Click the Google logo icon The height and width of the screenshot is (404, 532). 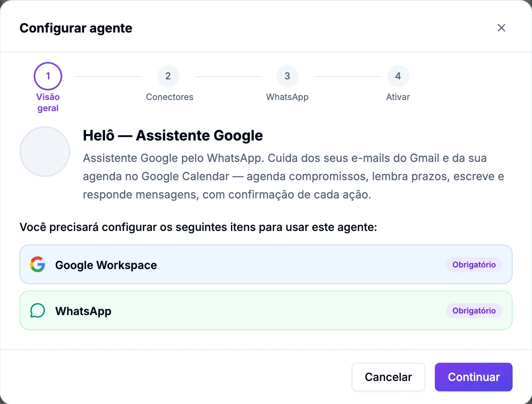(38, 264)
